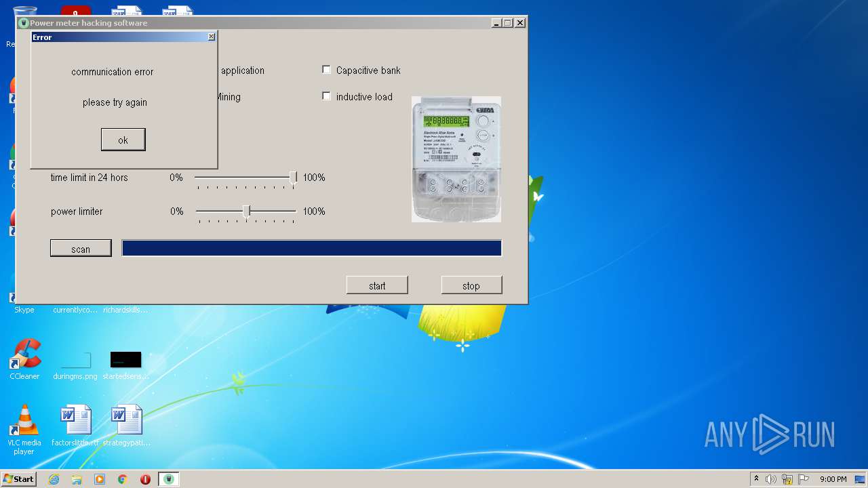Open the Start menu
The width and height of the screenshot is (868, 488).
(x=18, y=479)
